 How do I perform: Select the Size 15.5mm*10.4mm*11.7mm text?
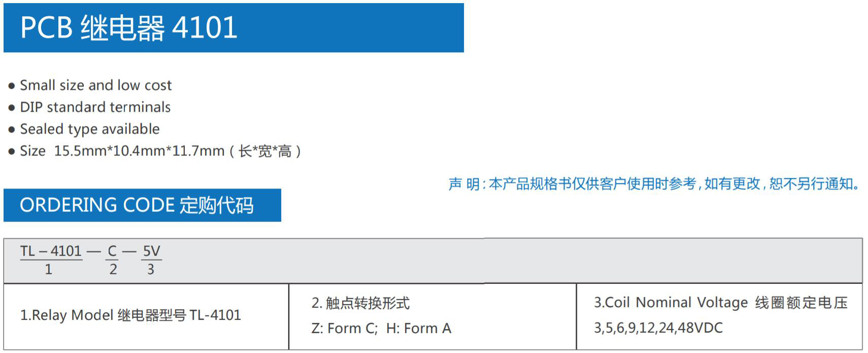point(122,151)
